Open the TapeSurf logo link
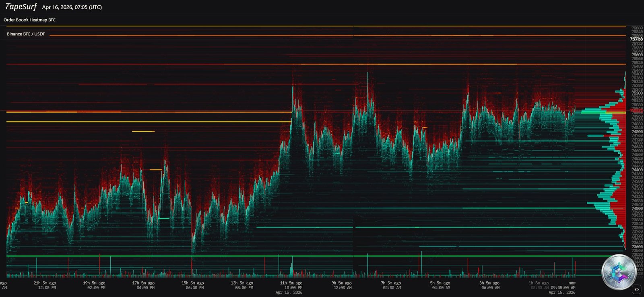The image size is (644, 297). point(21,7)
